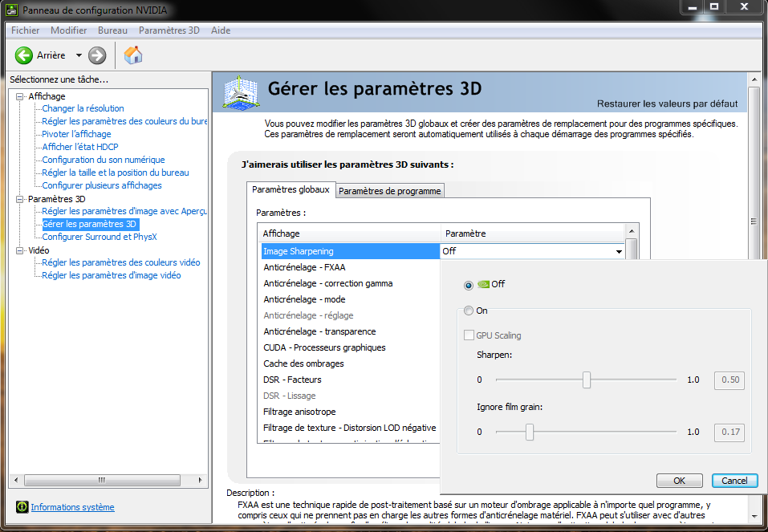The height and width of the screenshot is (532, 768).
Task: Select Gérer les paramètres 3D in tree
Action: [x=89, y=224]
